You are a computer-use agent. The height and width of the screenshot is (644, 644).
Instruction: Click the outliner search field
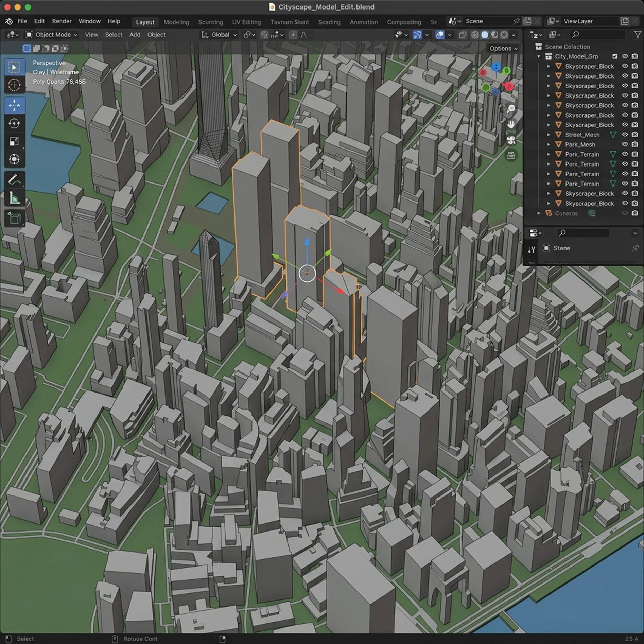tap(597, 35)
